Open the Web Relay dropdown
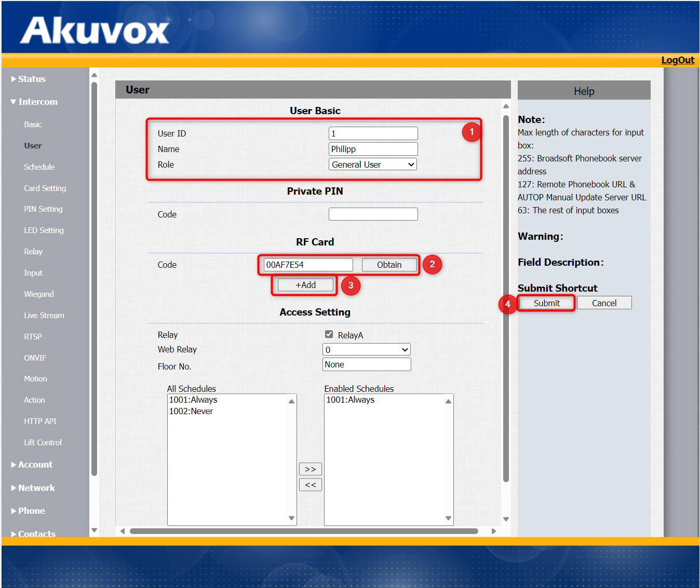Image resolution: width=700 pixels, height=588 pixels. [x=366, y=349]
